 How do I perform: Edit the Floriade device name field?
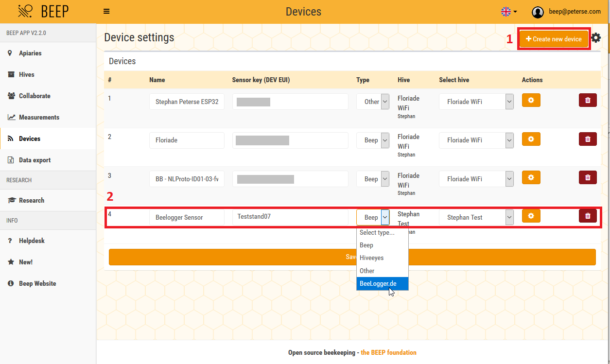(x=187, y=140)
